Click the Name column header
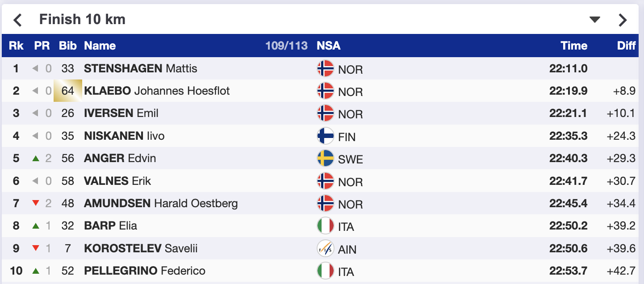Screen dimensions: 644x284 coord(100,46)
